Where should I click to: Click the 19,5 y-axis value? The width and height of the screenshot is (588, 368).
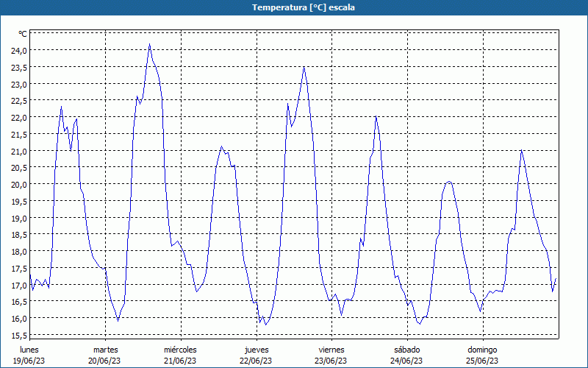click(x=19, y=202)
